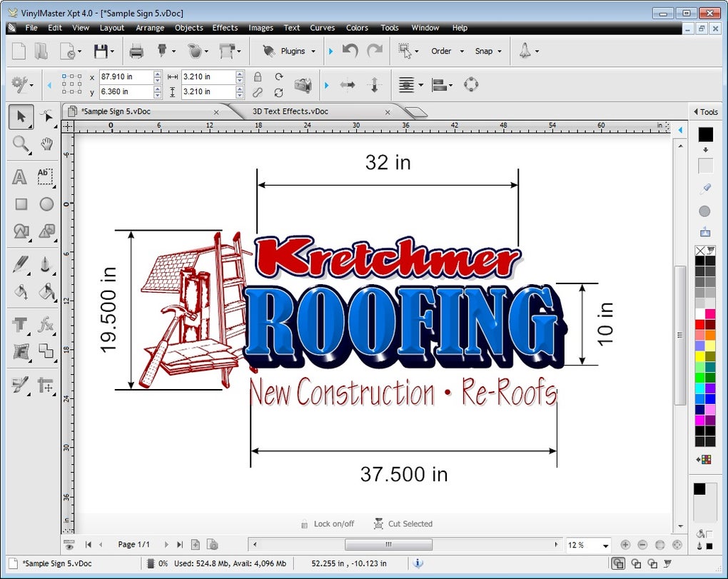
Task: Go to the first page button
Action: click(x=89, y=545)
